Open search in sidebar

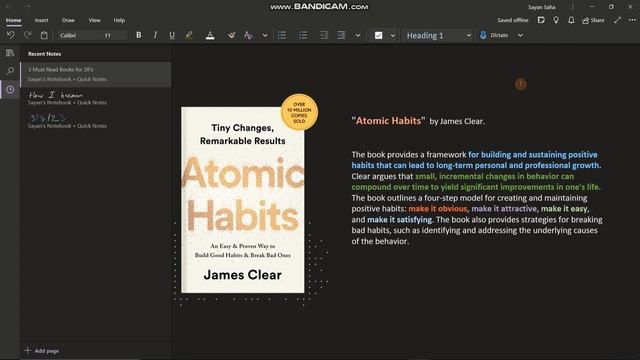click(x=10, y=71)
